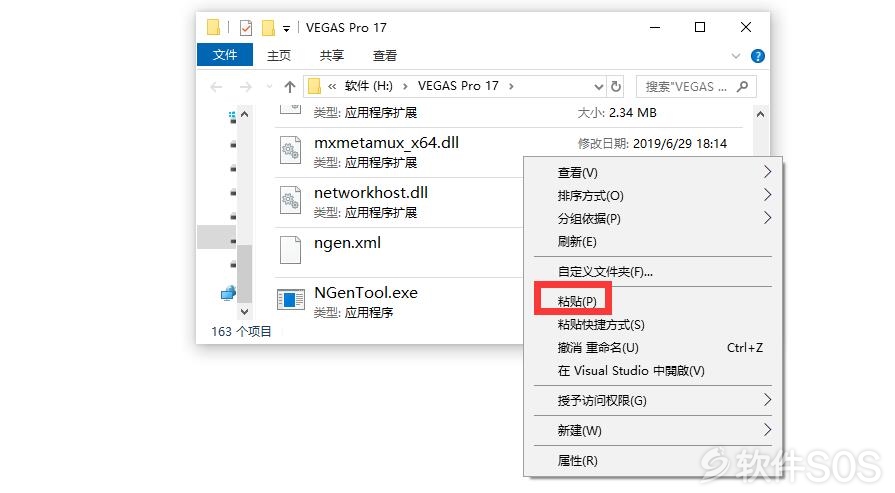Select the NGenTool.exe file name
Screen dimensions: 895x493
point(366,293)
